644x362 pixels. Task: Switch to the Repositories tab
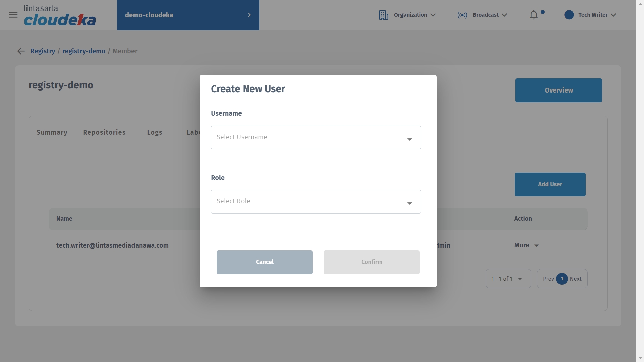(x=104, y=132)
